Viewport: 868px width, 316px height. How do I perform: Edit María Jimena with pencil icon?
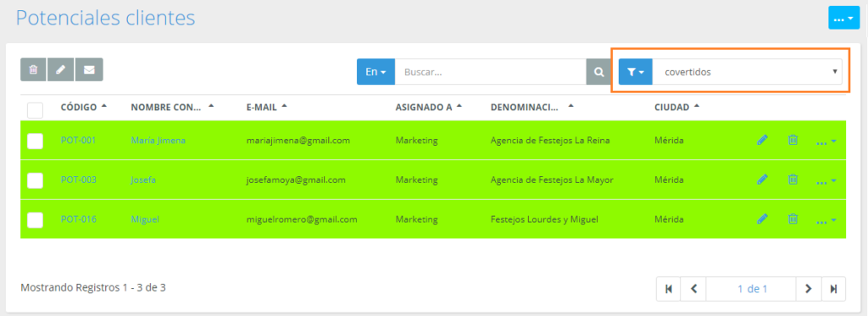tap(762, 141)
